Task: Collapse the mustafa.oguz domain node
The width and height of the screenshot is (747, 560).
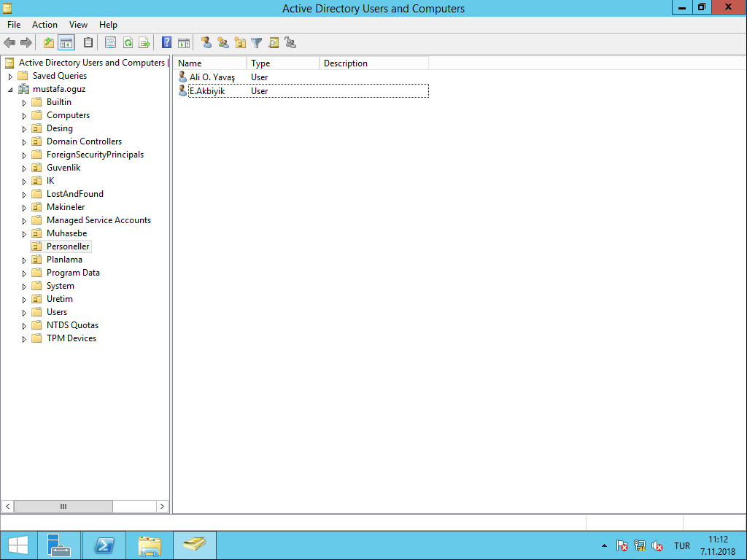Action: [10, 90]
